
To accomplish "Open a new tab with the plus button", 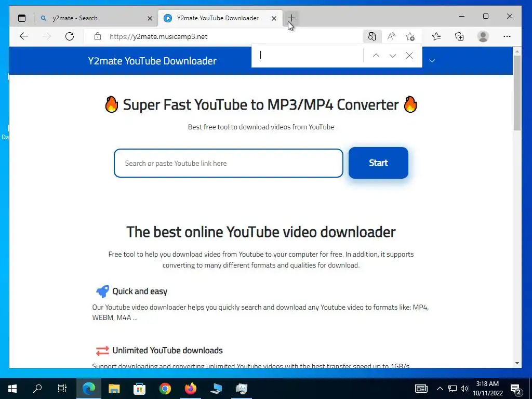I will [291, 18].
